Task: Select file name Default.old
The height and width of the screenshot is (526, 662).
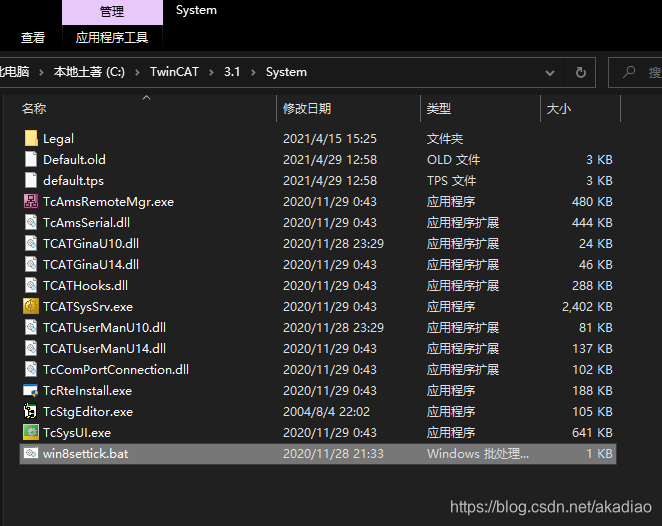Action: 74,160
